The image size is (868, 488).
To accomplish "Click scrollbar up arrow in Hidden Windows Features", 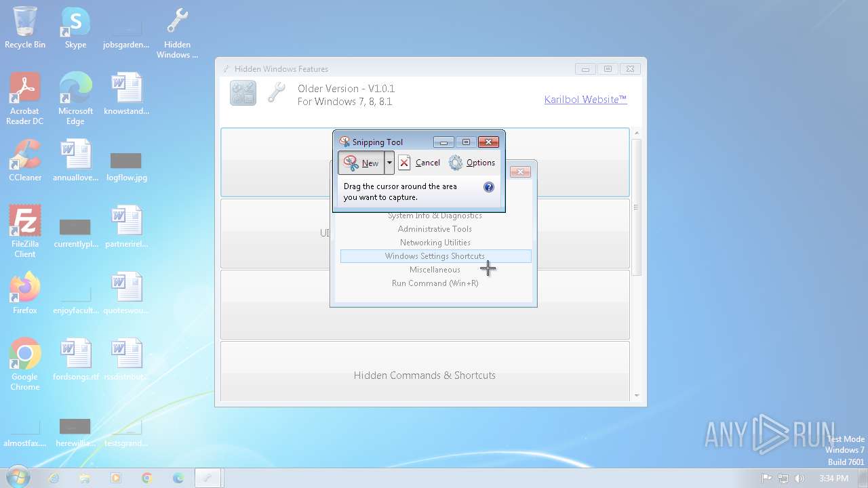I will point(637,134).
